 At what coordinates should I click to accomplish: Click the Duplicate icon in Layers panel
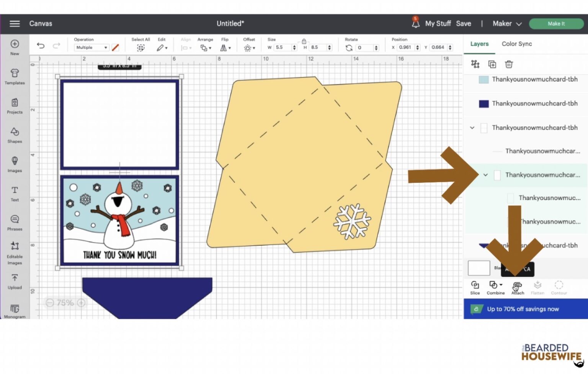[492, 64]
